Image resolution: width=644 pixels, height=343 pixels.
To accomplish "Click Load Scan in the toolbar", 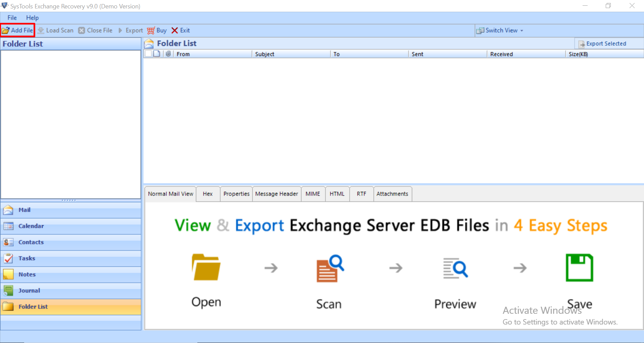I will tap(55, 30).
